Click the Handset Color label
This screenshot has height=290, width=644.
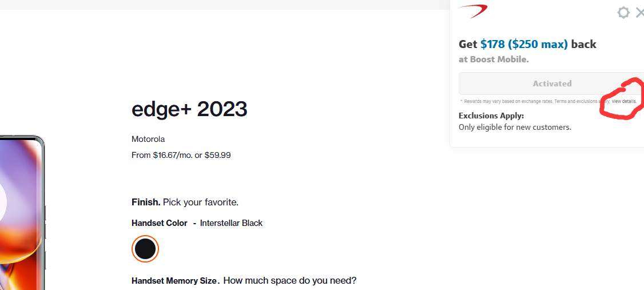(x=160, y=223)
